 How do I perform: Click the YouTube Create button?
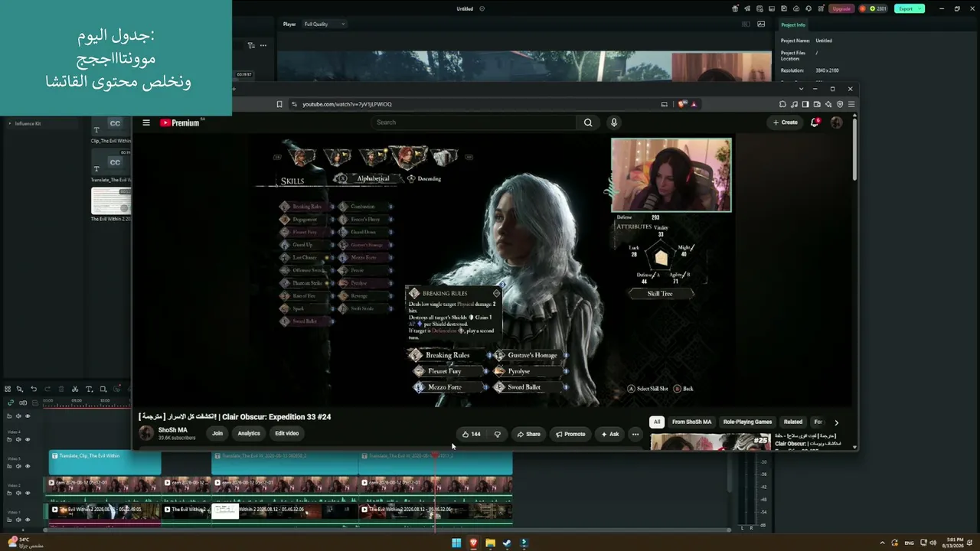(x=785, y=122)
